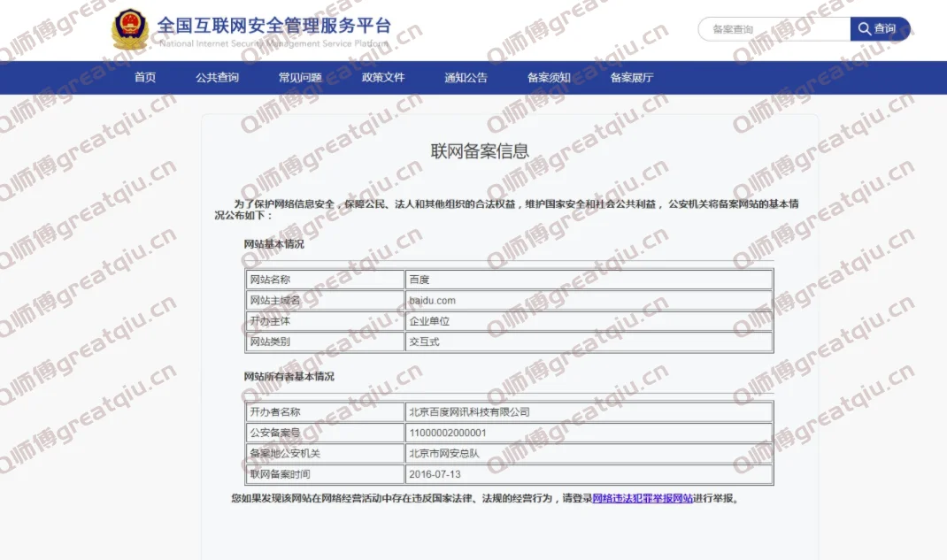This screenshot has height=560, width=947.
Task: Open the 政策文件 navigation item
Action: click(382, 78)
